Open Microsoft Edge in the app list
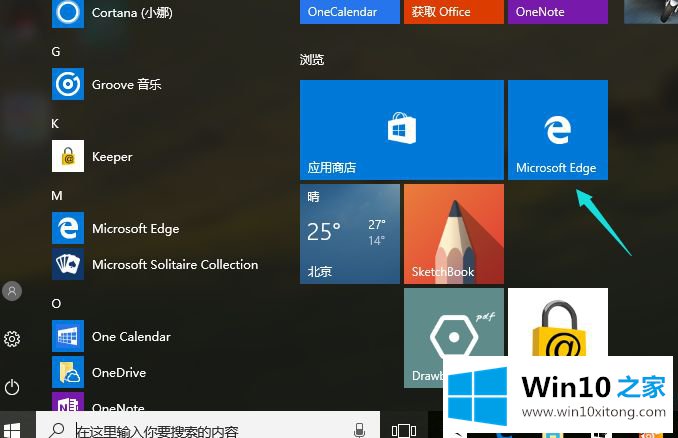Viewport: 678px width, 438px height. (x=115, y=228)
